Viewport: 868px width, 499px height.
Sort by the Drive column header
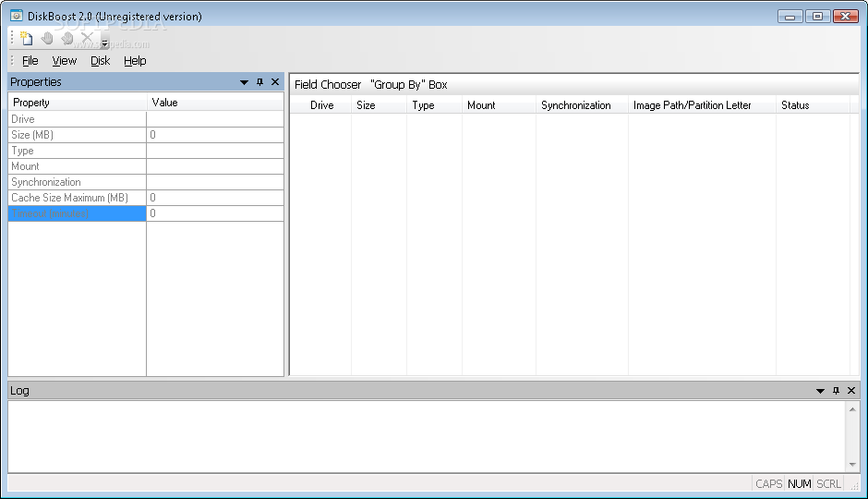[x=321, y=105]
